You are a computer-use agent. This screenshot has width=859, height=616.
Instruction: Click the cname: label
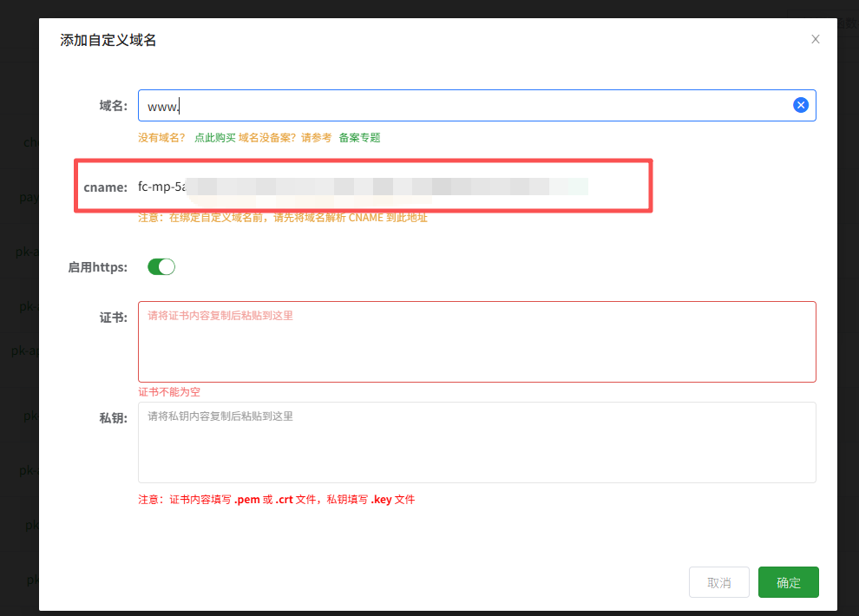(x=105, y=187)
